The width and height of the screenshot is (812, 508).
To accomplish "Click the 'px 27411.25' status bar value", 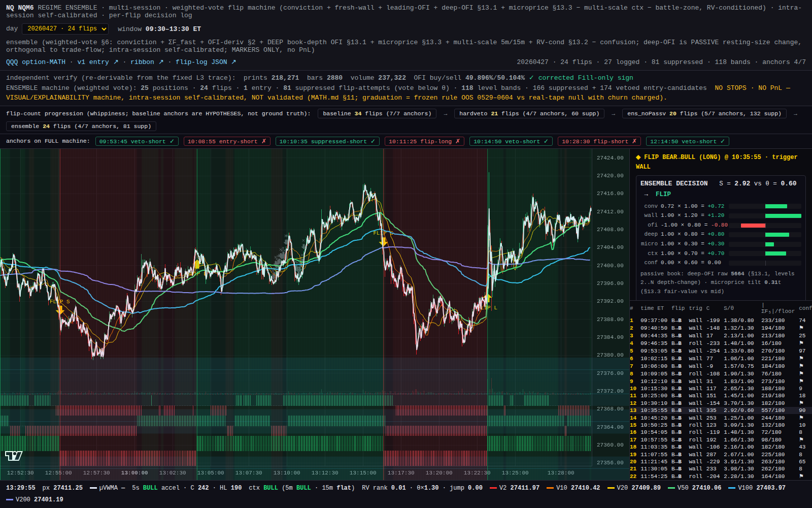I will pos(62,488).
